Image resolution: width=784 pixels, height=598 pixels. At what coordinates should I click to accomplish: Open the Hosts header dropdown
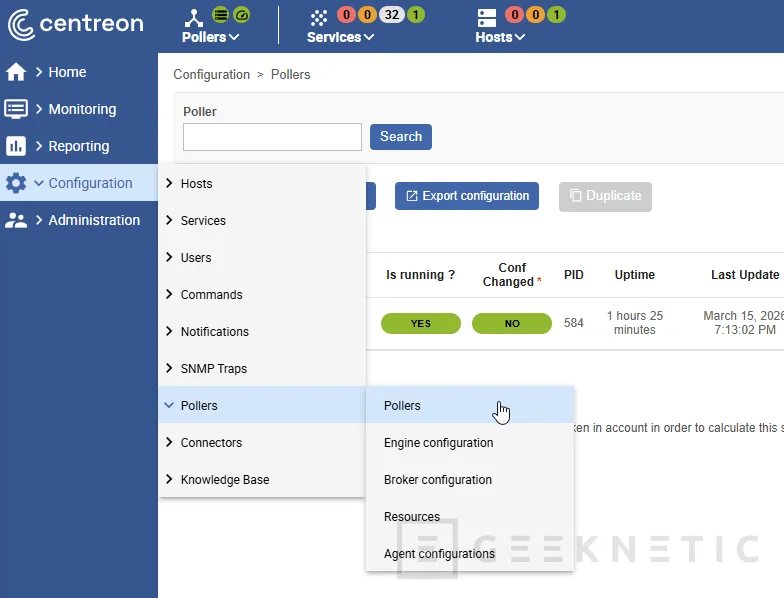pos(500,37)
